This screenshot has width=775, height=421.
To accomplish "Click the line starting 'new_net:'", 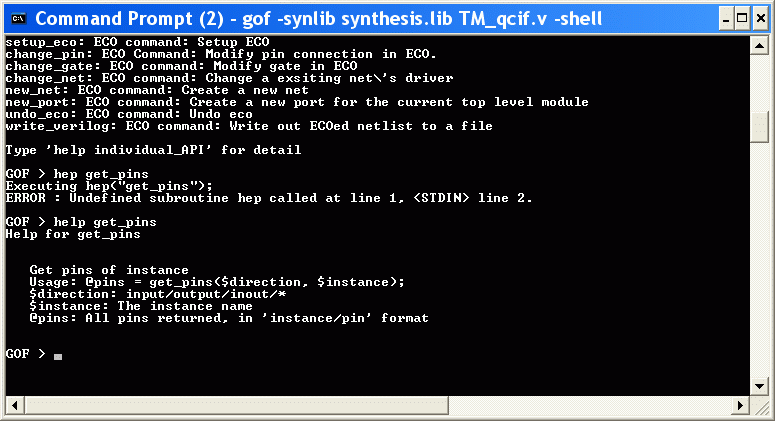I will pyautogui.click(x=157, y=90).
